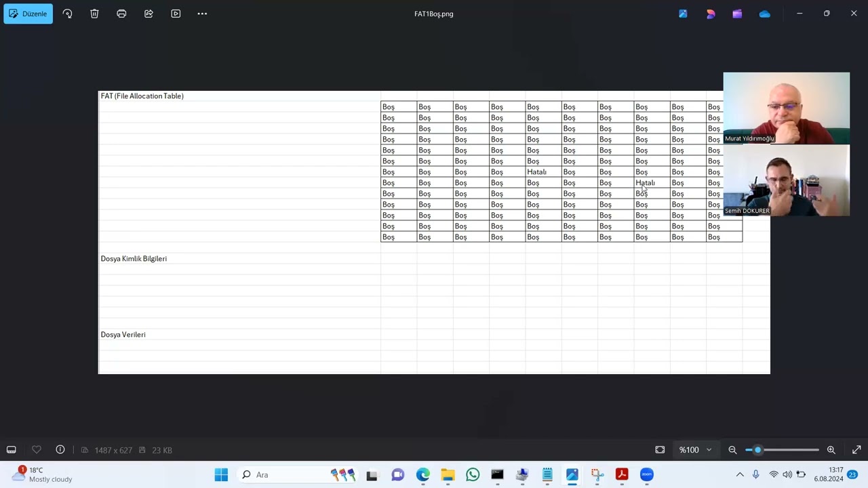868x488 pixels.
Task: Launch Microsoft Edge from taskbar
Action: [423, 474]
